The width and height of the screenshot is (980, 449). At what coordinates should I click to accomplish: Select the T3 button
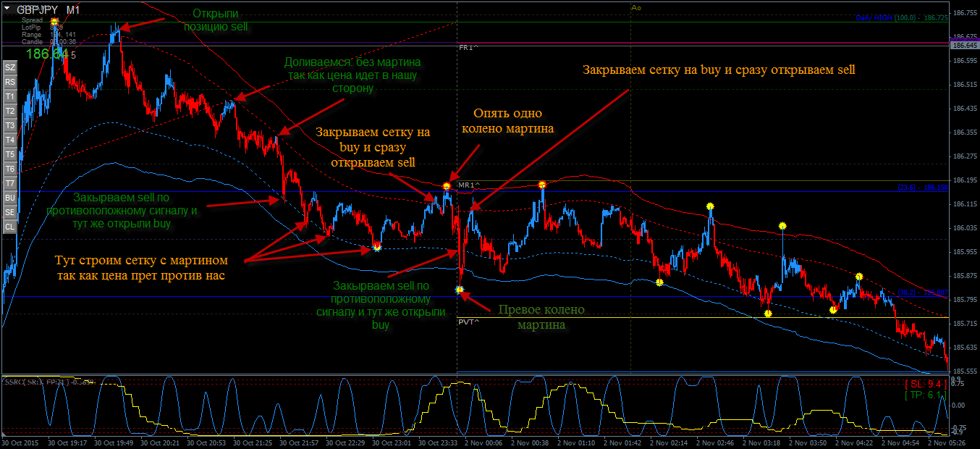tap(10, 125)
